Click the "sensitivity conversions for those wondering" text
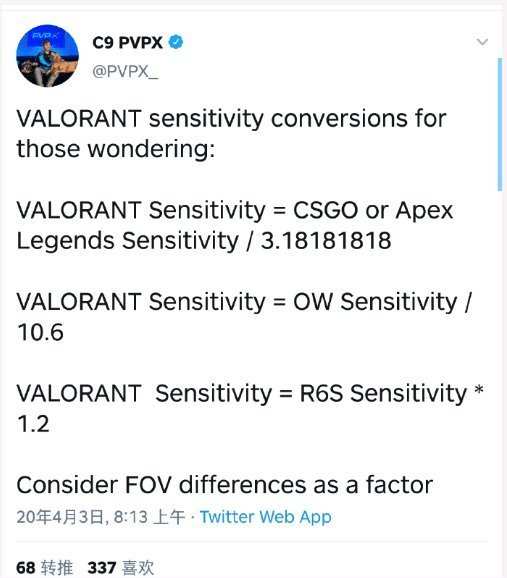 pos(232,134)
